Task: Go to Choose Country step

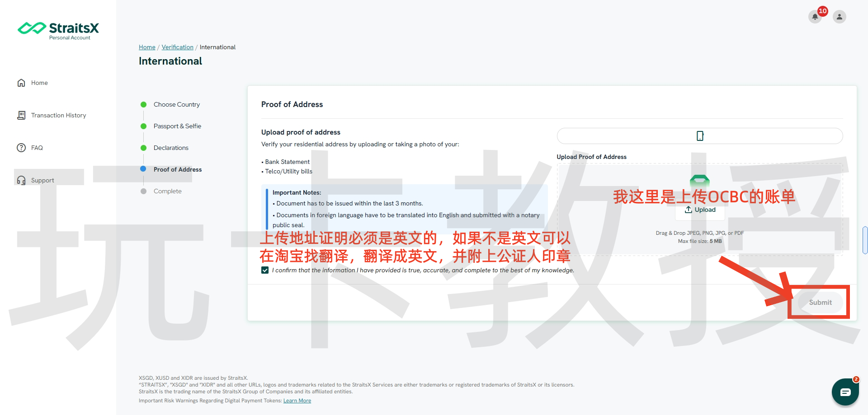Action: click(176, 104)
